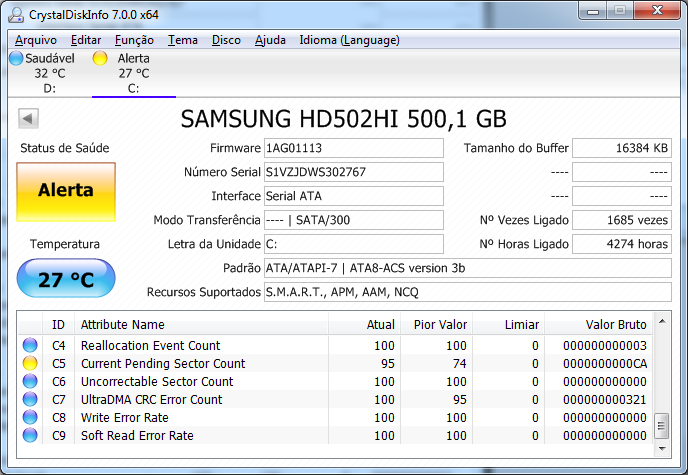Screen dimensions: 688x475
Task: Open the Função menu
Action: (x=134, y=40)
